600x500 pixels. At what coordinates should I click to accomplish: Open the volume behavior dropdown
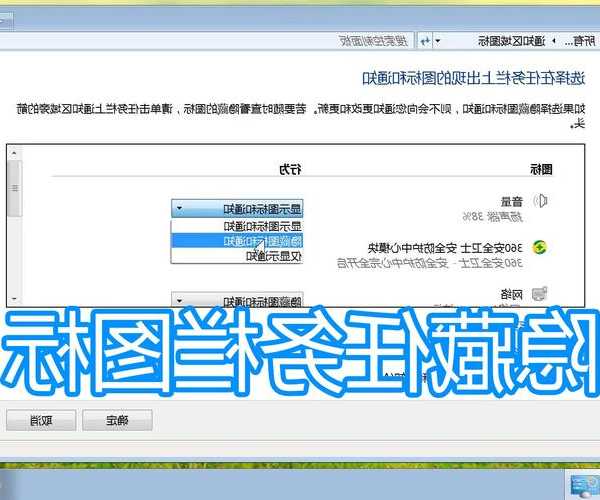pyautogui.click(x=238, y=209)
